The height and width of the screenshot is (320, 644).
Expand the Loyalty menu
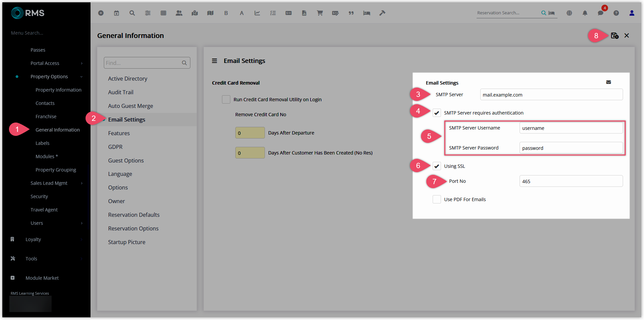pos(82,239)
